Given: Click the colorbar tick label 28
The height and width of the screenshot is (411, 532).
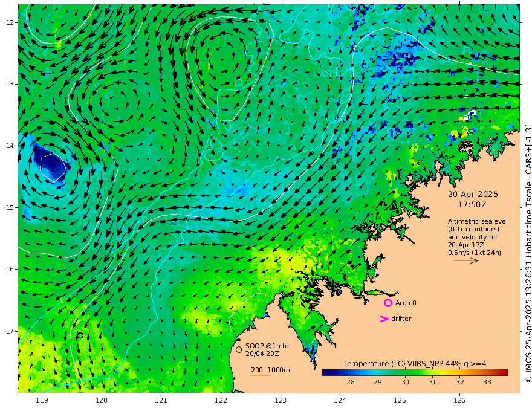Looking at the screenshot, I should 351,382.
